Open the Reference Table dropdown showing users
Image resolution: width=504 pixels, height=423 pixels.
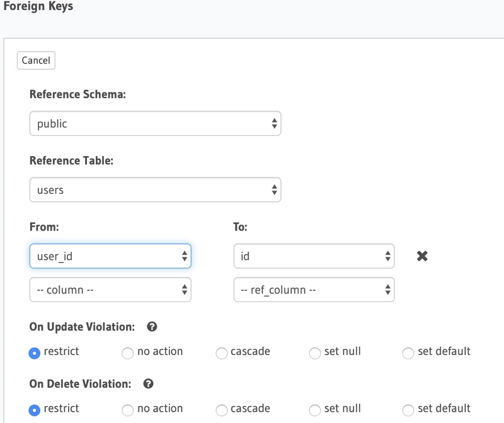coord(155,189)
